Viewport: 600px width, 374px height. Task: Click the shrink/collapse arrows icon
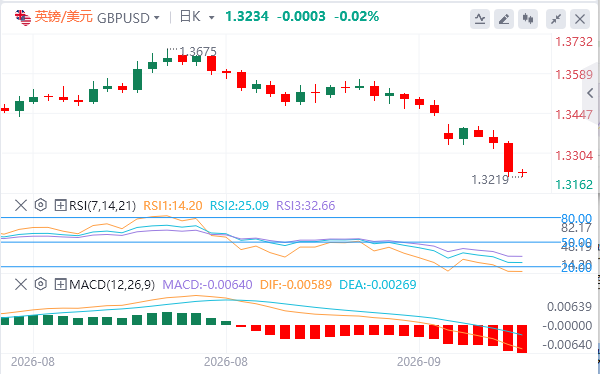[556, 18]
